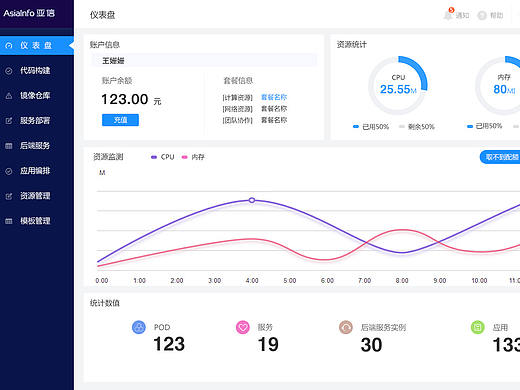Open notifications bell icon
The width and height of the screenshot is (520, 390).
pos(448,14)
